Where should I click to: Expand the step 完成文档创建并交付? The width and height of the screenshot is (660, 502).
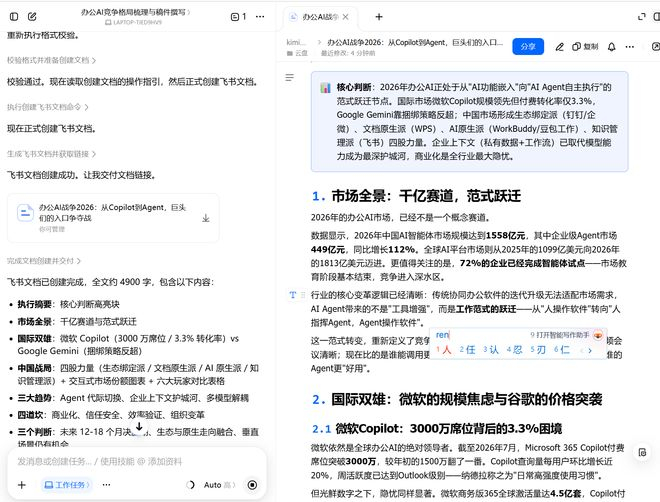click(43, 261)
